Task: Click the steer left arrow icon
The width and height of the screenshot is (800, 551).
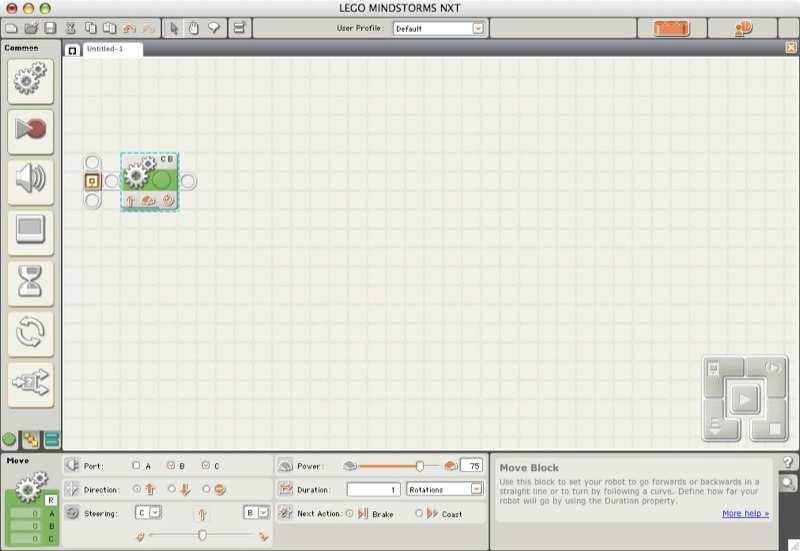Action: coord(139,536)
